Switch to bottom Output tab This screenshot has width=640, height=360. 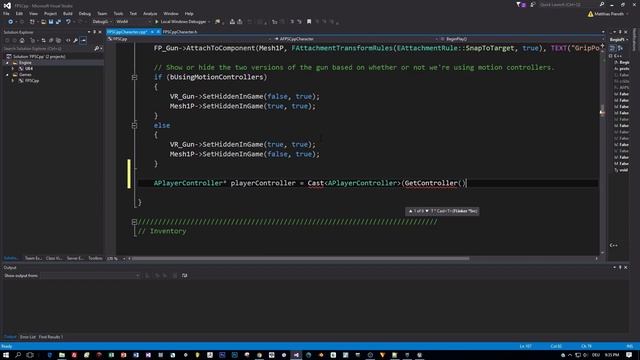(10, 337)
